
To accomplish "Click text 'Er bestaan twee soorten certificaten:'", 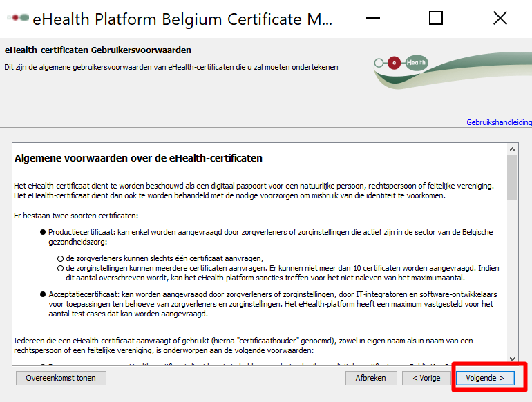I will tap(76, 216).
